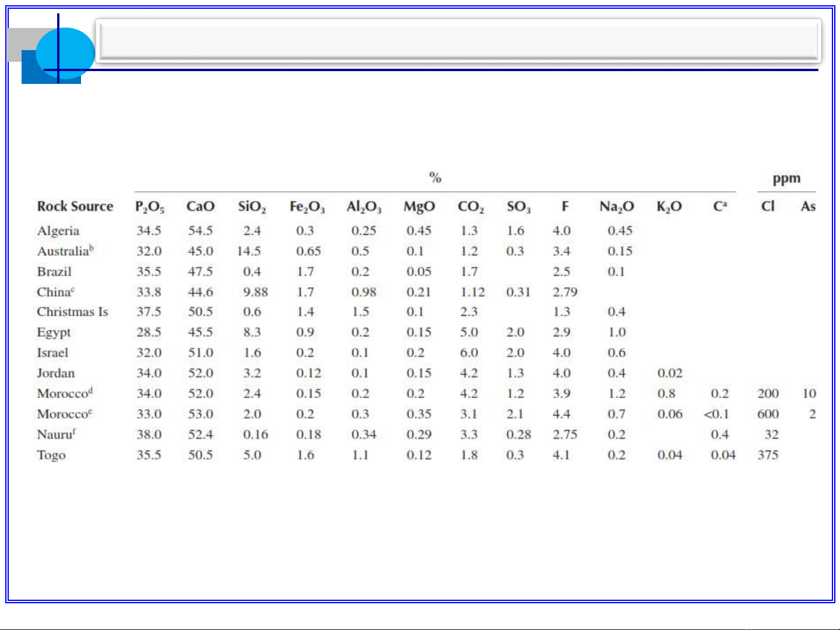Click the Na2O column header
840x630 pixels.
tap(616, 207)
